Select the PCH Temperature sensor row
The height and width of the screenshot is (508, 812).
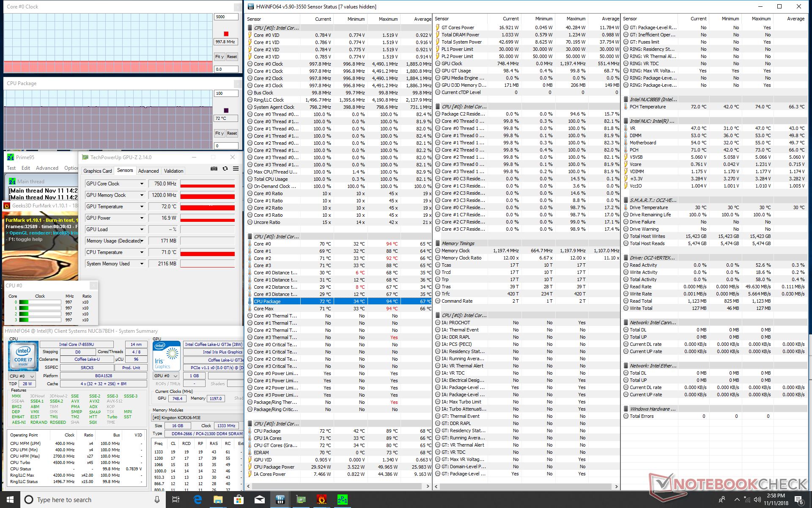[714, 107]
